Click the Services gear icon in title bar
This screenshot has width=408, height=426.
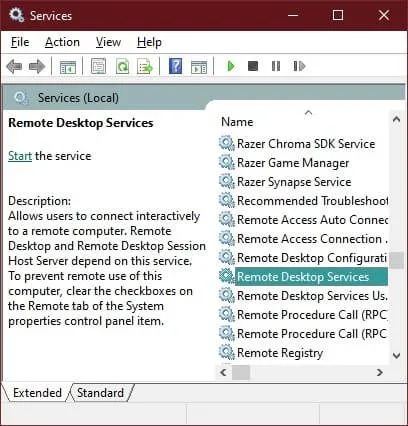pyautogui.click(x=16, y=15)
